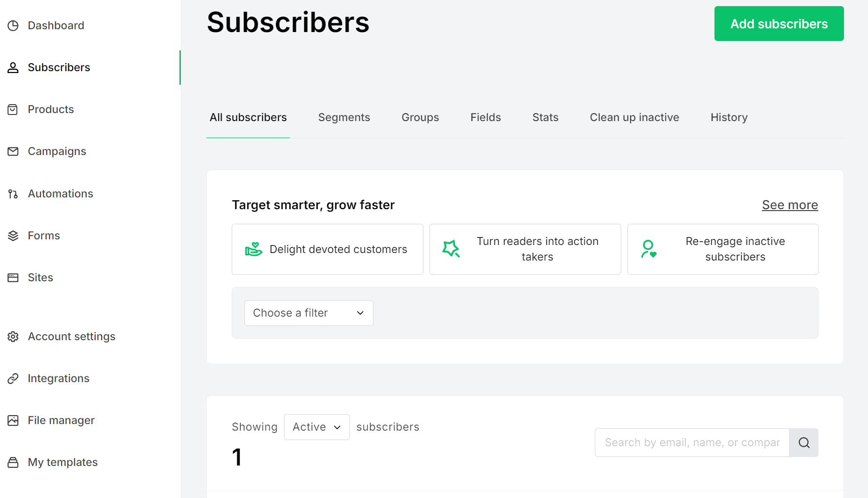
Task: Open Products via its bag icon
Action: pos(13,109)
